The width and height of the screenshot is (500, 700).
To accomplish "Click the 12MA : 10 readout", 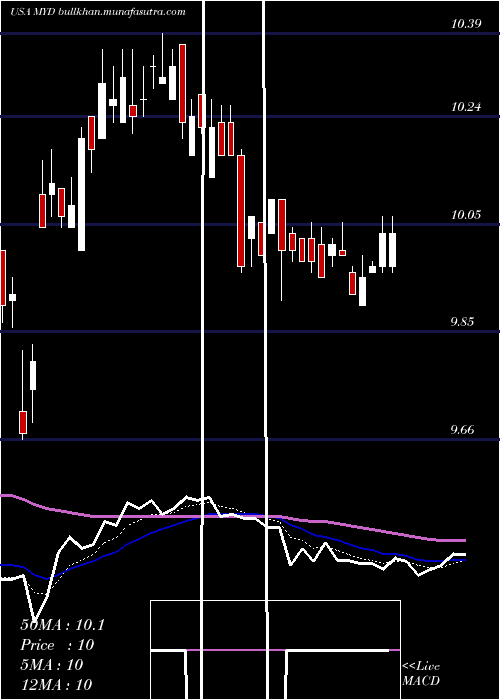I will pos(56,684).
